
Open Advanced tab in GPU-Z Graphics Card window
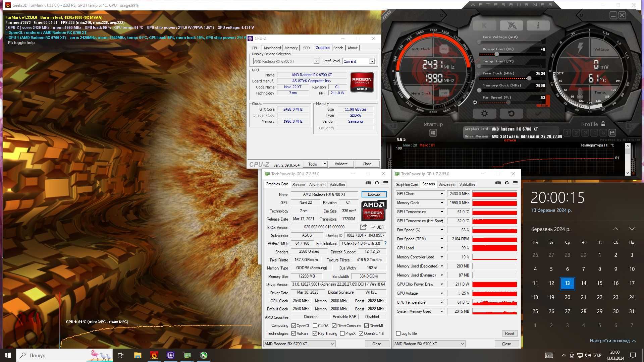tap(317, 185)
